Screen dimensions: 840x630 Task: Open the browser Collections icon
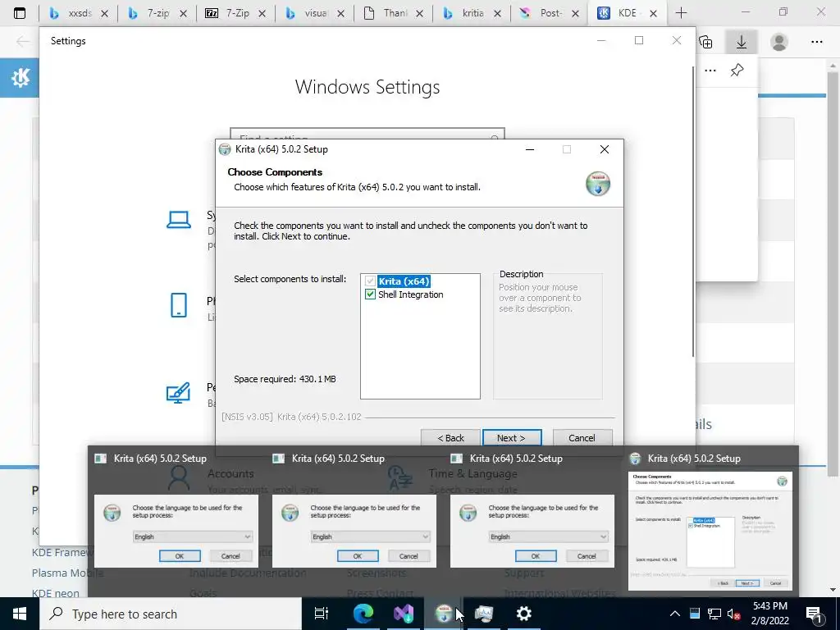705,42
